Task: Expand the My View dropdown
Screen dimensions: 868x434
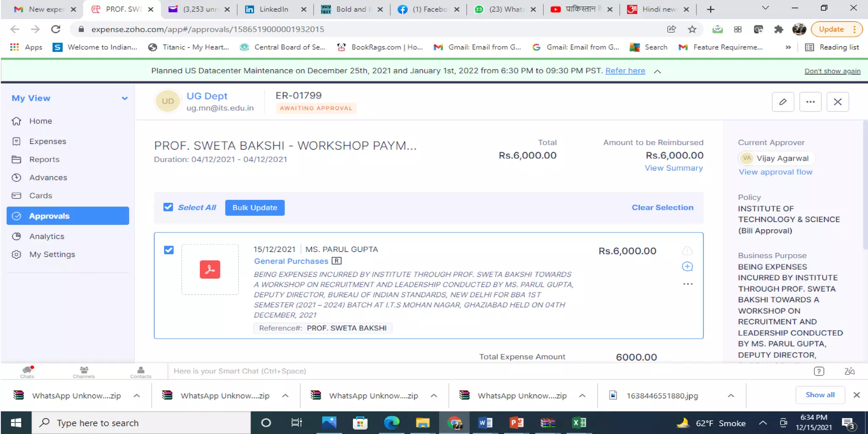Action: (x=124, y=98)
